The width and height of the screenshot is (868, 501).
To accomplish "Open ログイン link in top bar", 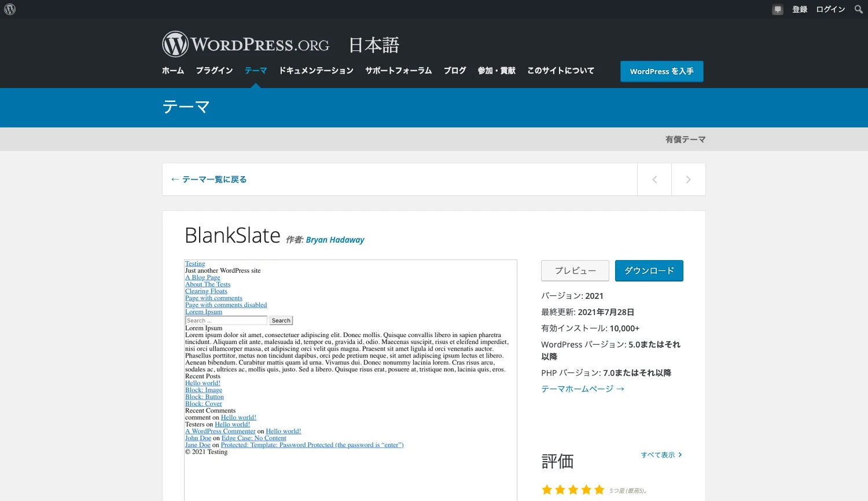I will [x=830, y=9].
